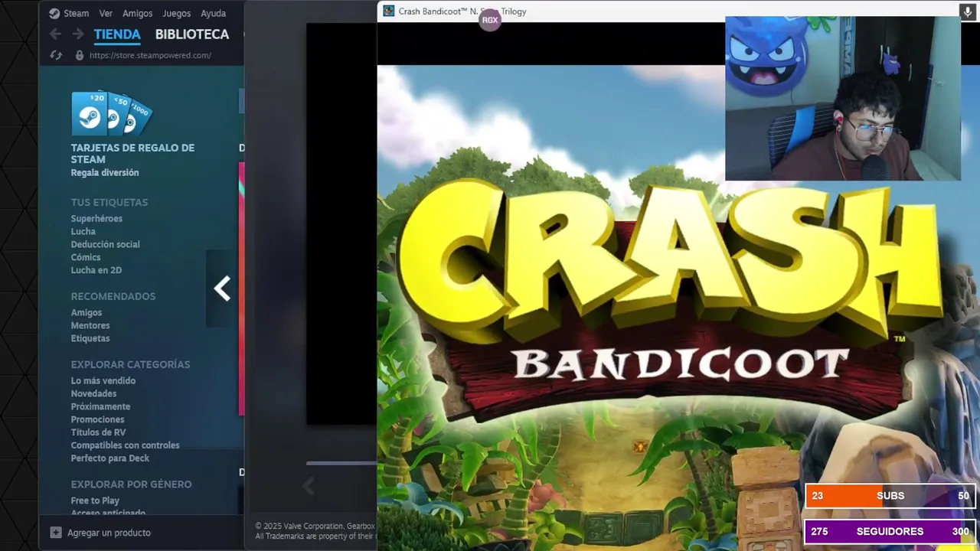Click the white left carousel arrow
Image resolution: width=980 pixels, height=551 pixels.
click(x=222, y=289)
